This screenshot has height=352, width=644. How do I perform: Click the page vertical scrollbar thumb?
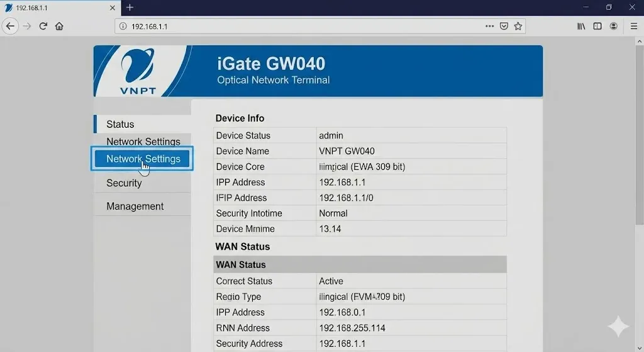(640, 135)
